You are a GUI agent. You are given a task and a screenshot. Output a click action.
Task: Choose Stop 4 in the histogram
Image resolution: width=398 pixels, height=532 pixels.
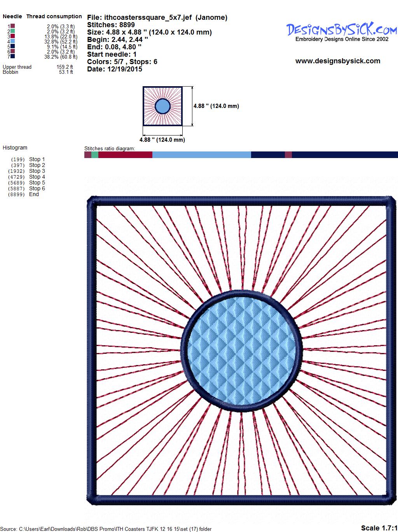[37, 177]
